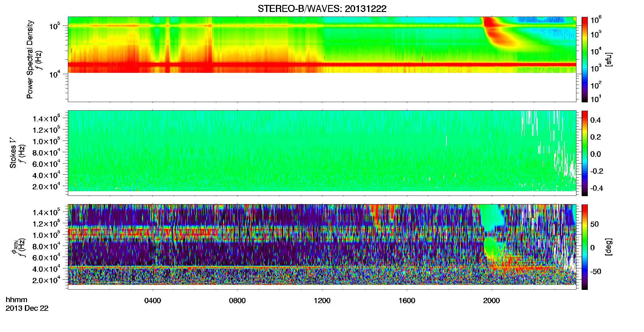644x332 pixels.
Task: Click the 50 label on deg colorbar
Action: point(595,224)
